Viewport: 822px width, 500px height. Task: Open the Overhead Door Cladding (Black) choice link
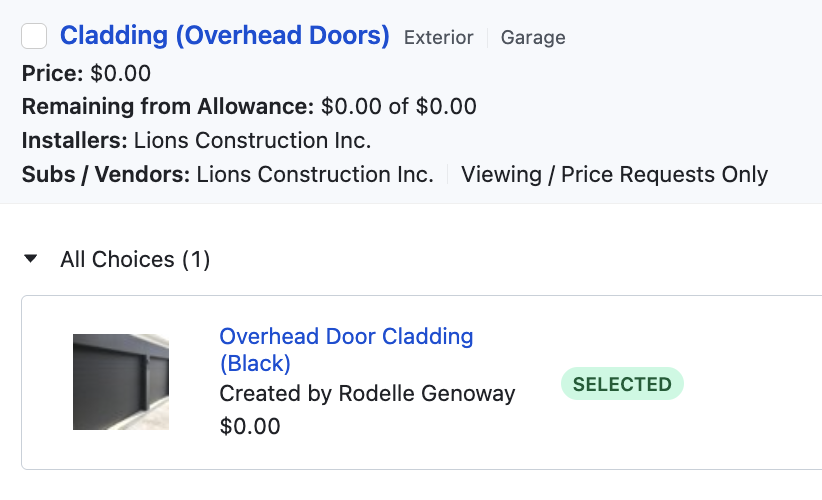coord(346,350)
